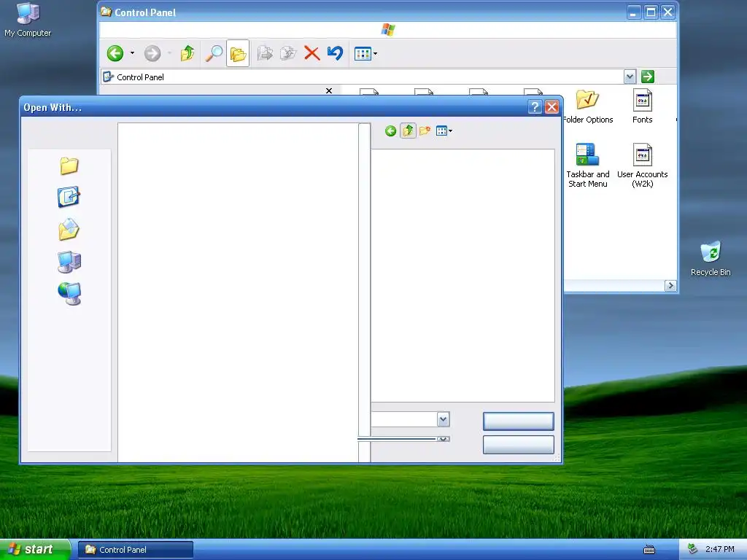
Task: Go up one folder level in Control Panel toolbar
Action: (x=187, y=53)
